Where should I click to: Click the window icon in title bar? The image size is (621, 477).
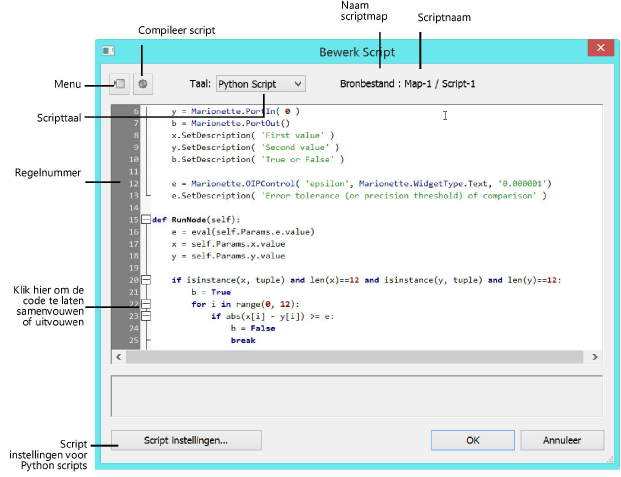[x=108, y=51]
